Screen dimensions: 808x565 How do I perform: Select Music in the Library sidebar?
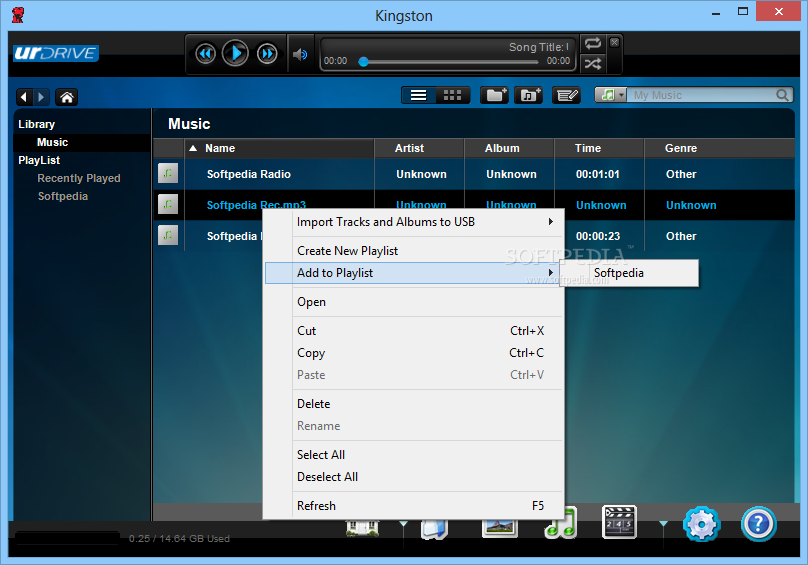[x=53, y=142]
